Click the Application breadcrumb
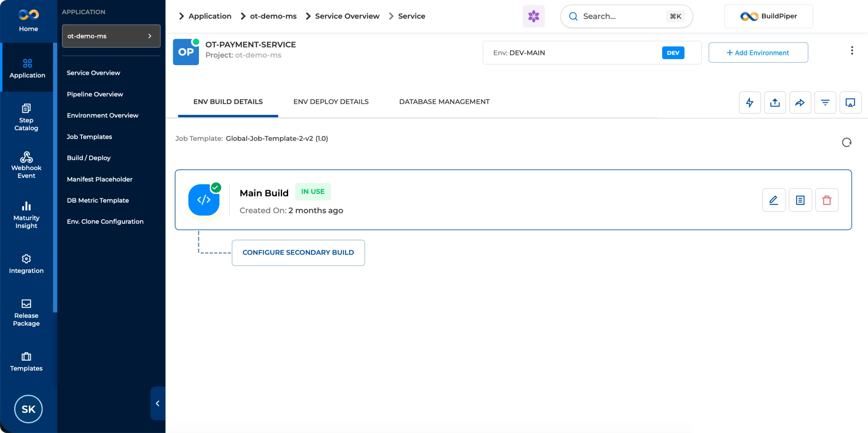Screen dimensions: 868x433 (210, 16)
